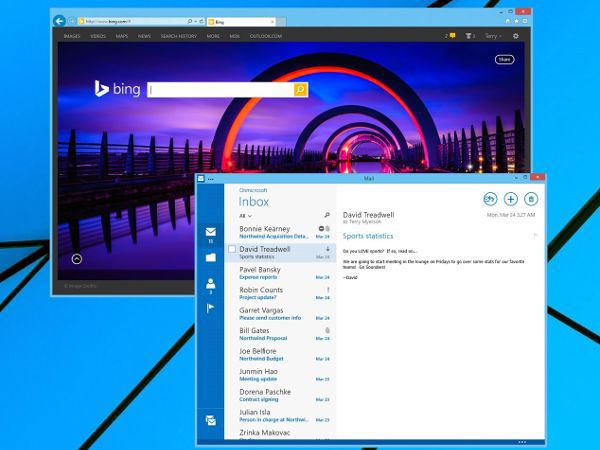
Task: Open Zrinka Makovac email
Action: tap(280, 434)
